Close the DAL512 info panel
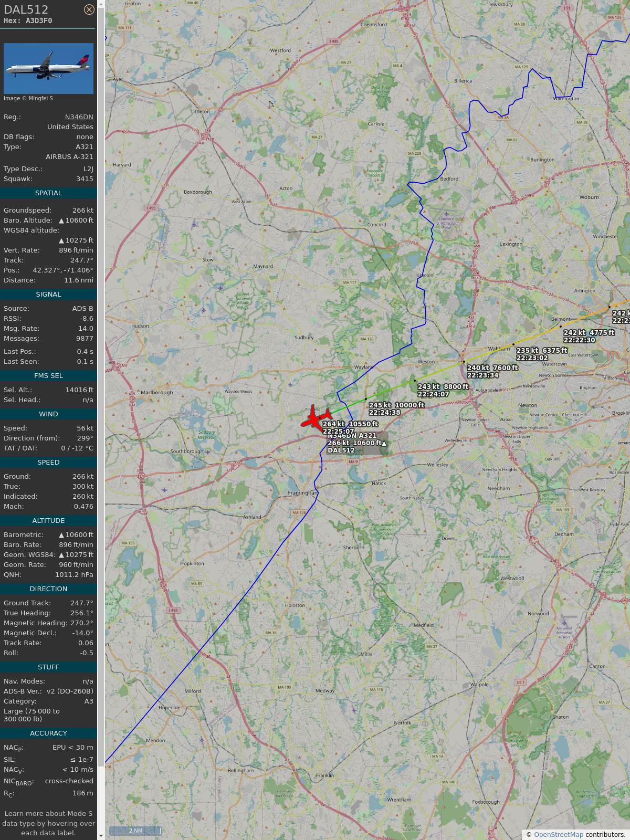 [89, 9]
